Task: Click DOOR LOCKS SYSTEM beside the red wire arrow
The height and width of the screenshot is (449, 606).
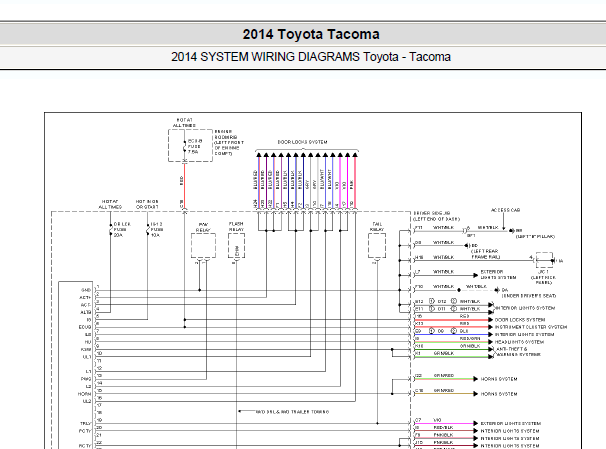Action: click(x=520, y=320)
